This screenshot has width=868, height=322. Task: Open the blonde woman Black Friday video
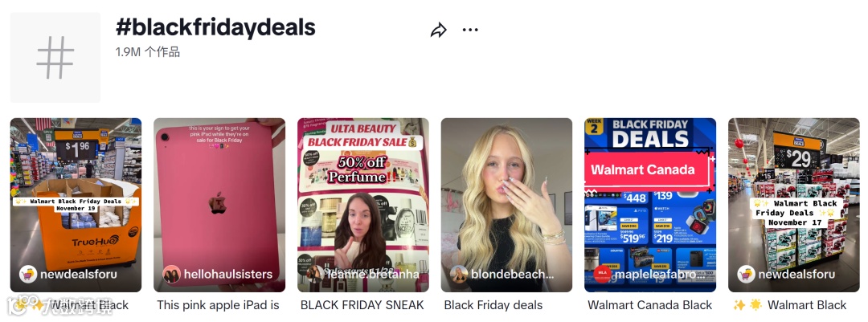(x=506, y=205)
